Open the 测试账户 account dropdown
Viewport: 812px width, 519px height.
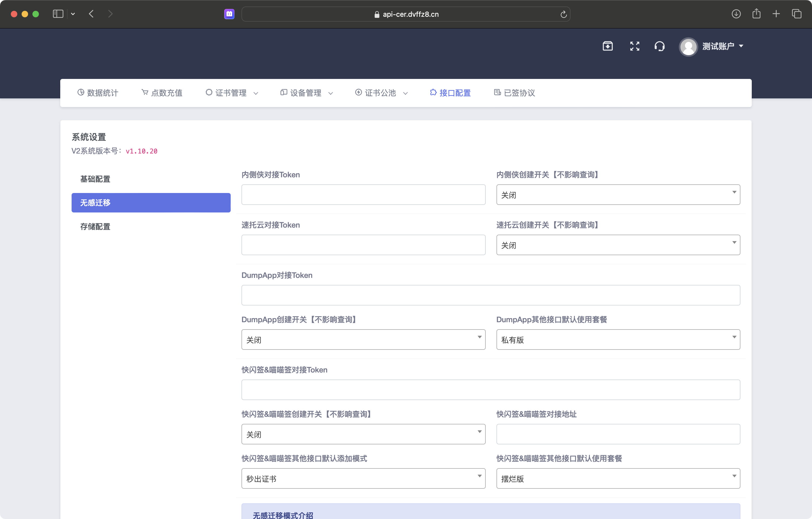coord(723,46)
